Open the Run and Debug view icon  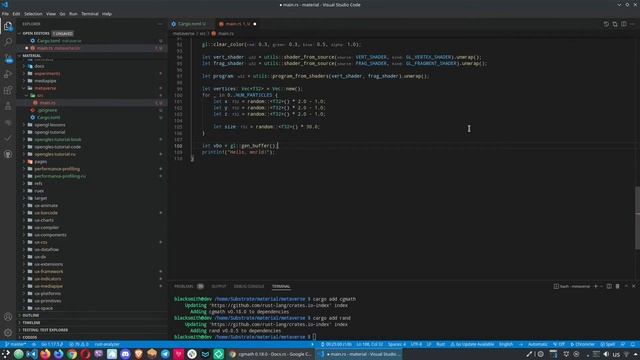8,74
